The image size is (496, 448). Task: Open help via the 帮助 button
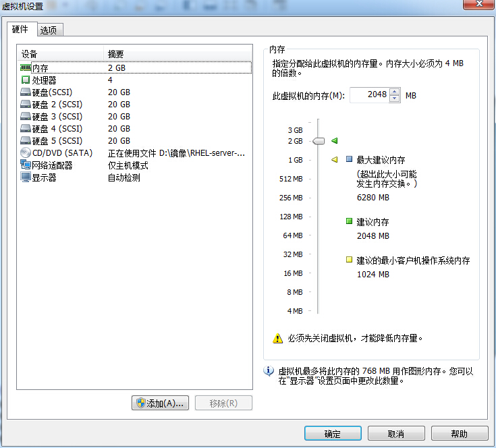(x=459, y=434)
